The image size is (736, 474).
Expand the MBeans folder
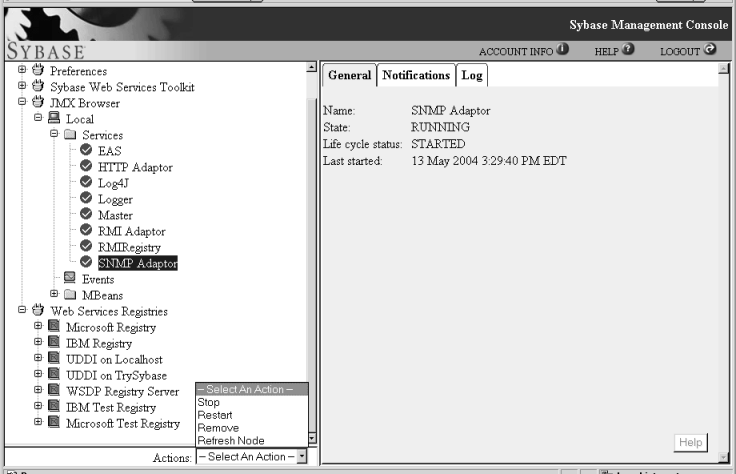(54, 295)
